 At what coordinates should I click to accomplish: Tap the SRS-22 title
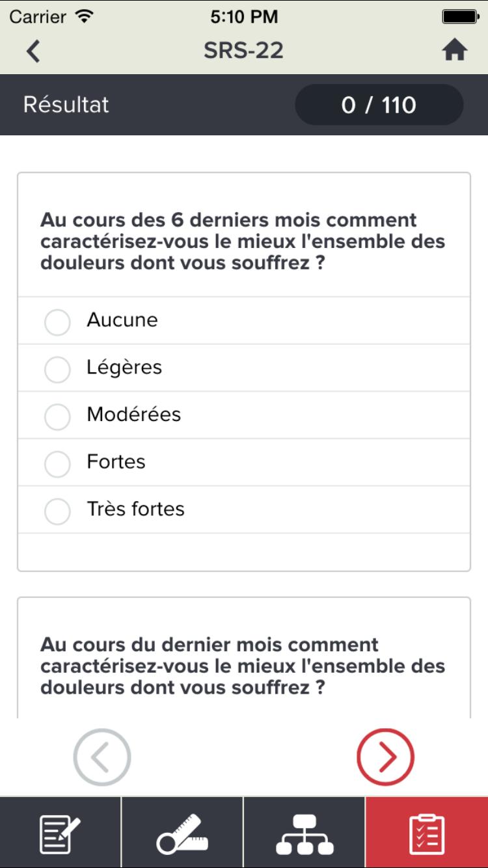[x=243, y=51]
